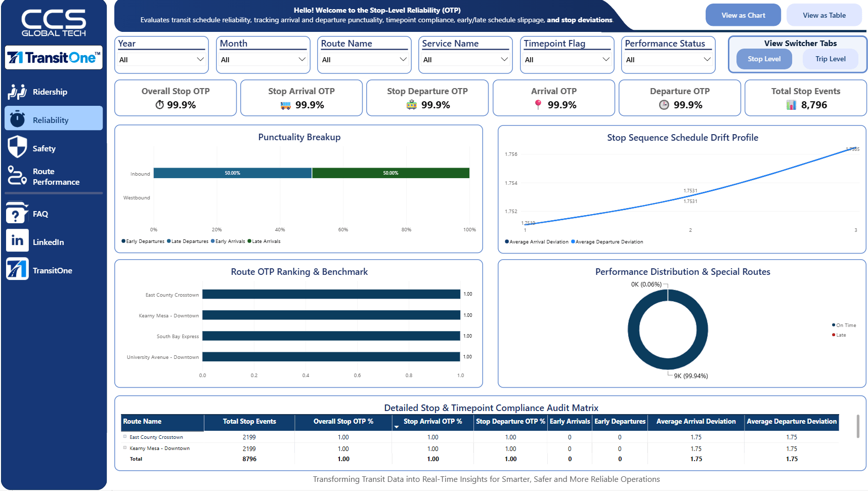Toggle the Trip Level view
This screenshot has height=491, width=868.
pos(830,59)
